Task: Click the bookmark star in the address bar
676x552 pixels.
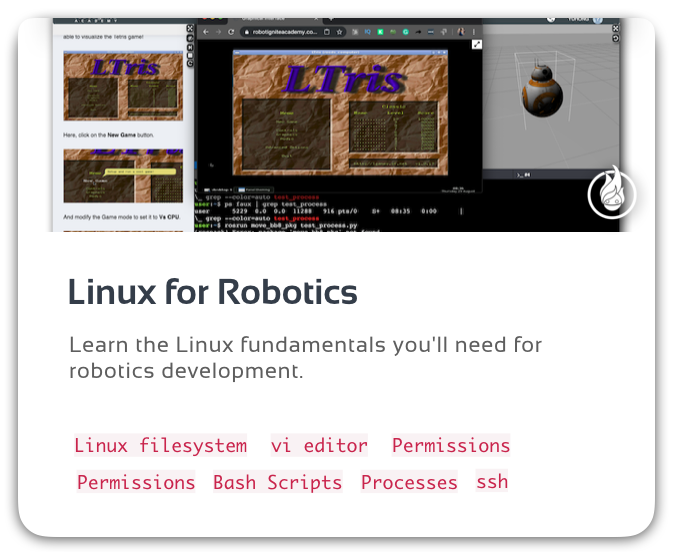Action: [x=339, y=32]
